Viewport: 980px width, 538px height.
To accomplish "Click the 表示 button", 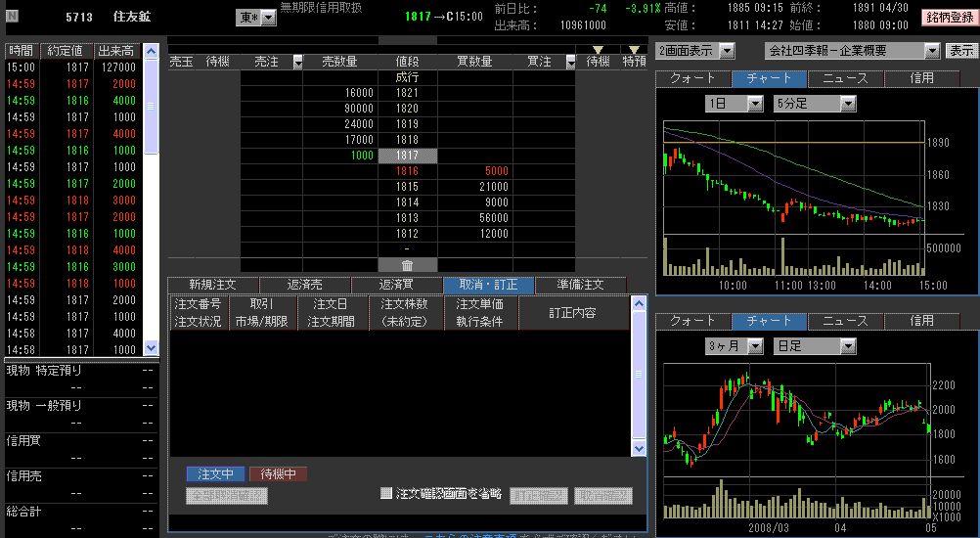I will pyautogui.click(x=960, y=51).
